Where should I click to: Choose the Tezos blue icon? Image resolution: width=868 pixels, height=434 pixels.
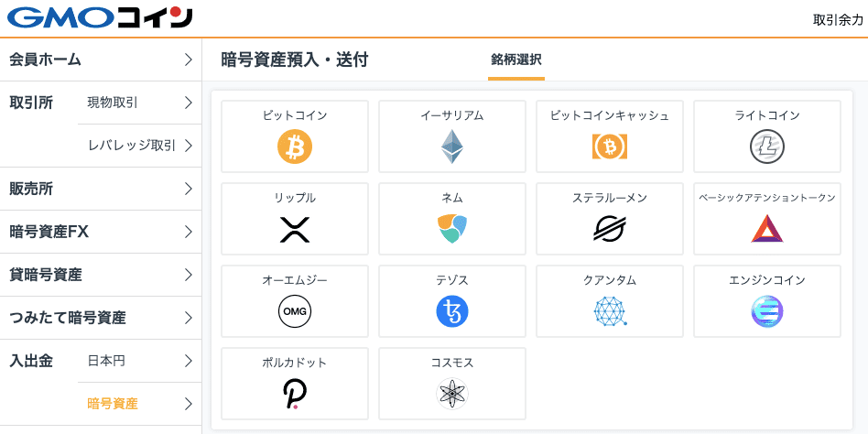[452, 311]
